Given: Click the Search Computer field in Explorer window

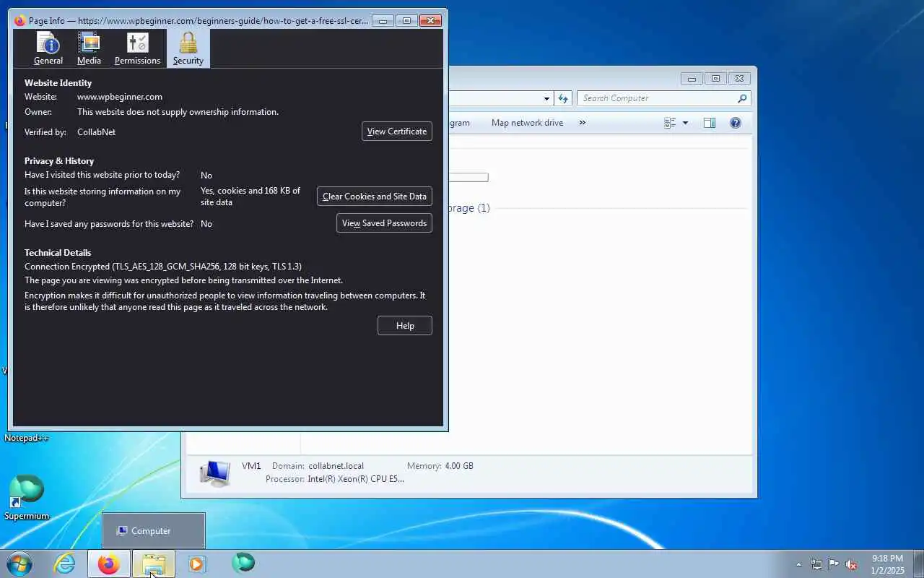Looking at the screenshot, I should pos(657,98).
